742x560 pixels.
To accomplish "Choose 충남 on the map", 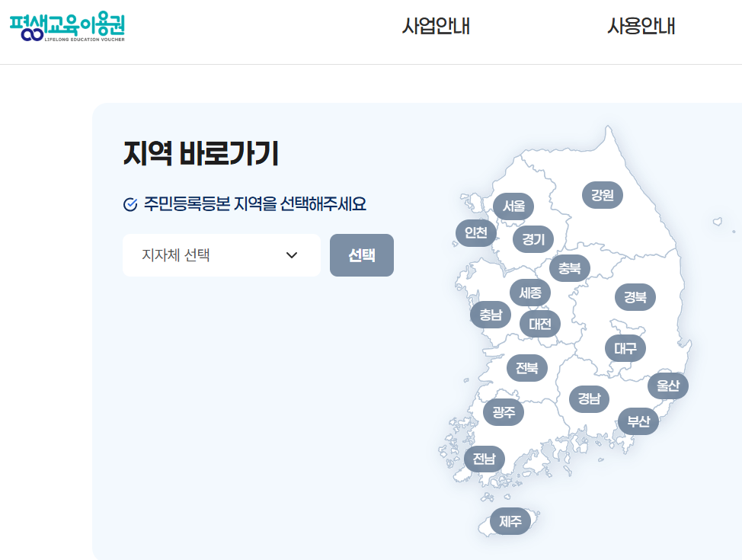I will (491, 315).
